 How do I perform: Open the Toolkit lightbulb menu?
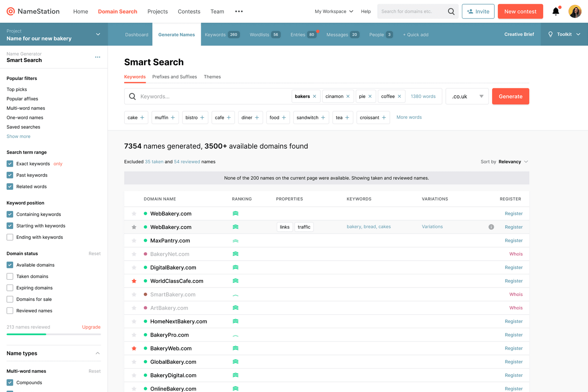551,34
